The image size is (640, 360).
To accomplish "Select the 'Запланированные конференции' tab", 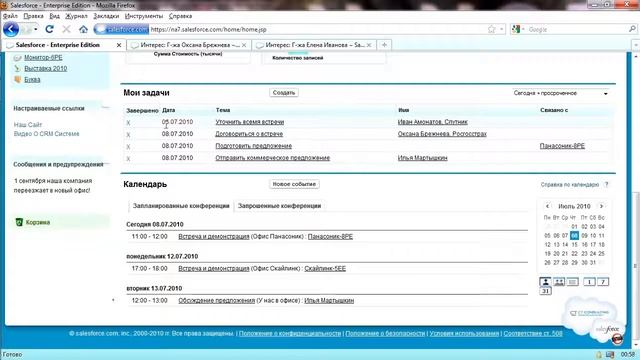I will click(x=181, y=206).
